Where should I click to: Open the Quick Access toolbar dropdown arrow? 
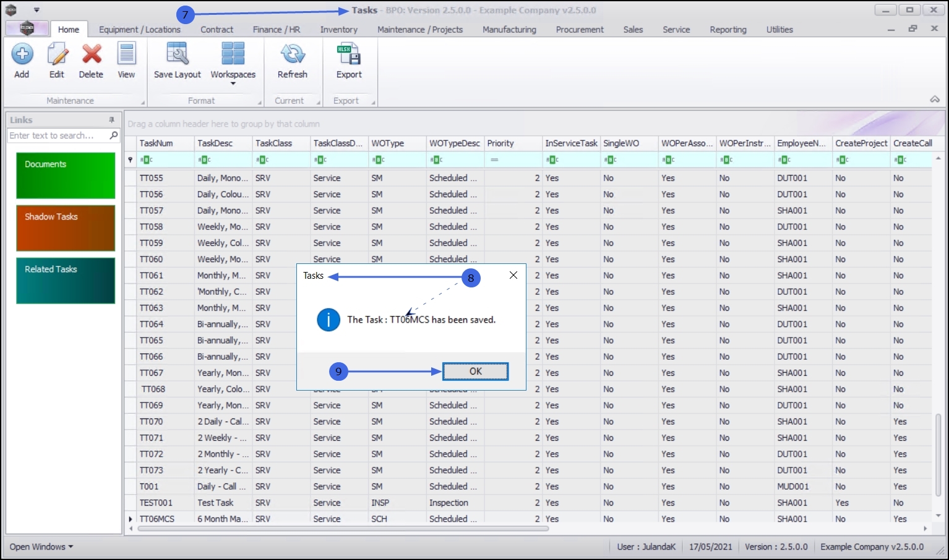pyautogui.click(x=36, y=11)
